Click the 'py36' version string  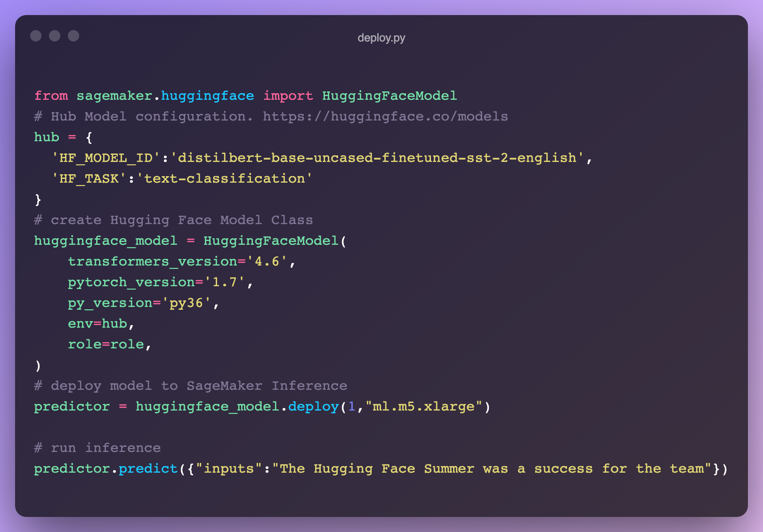coord(186,303)
